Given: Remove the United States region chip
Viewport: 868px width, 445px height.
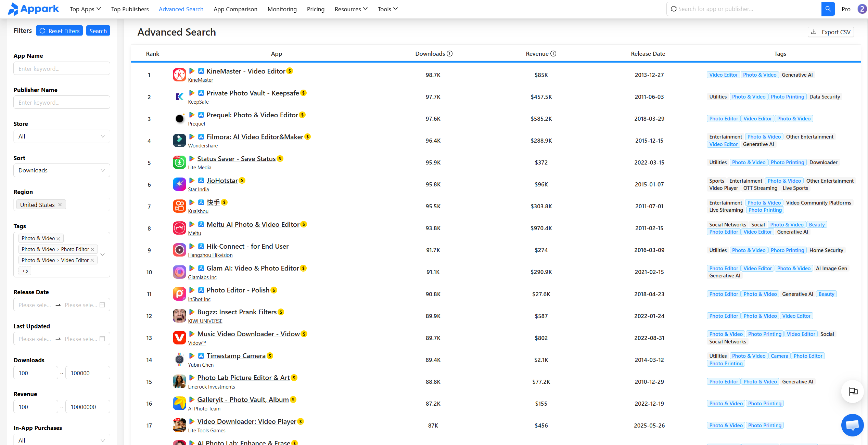Looking at the screenshot, I should pyautogui.click(x=60, y=205).
